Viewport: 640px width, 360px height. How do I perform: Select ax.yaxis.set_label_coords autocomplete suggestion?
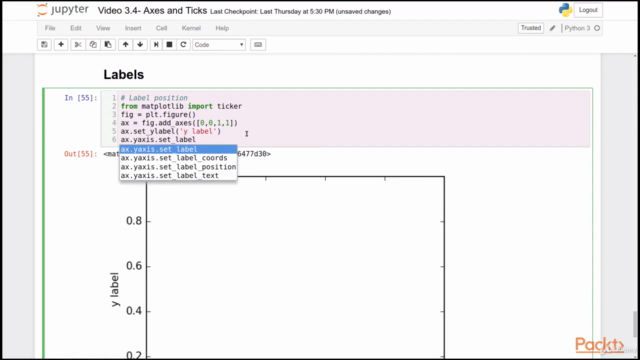(x=178, y=158)
